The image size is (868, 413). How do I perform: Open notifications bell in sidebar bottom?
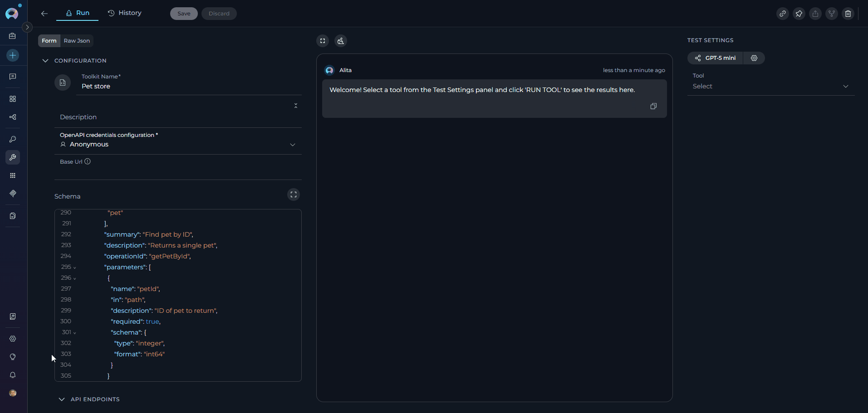pos(12,375)
